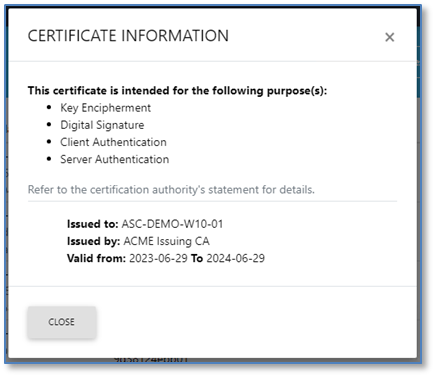The height and width of the screenshot is (377, 435).
Task: Click the bullet beside Key Encipherment
Action: point(49,107)
